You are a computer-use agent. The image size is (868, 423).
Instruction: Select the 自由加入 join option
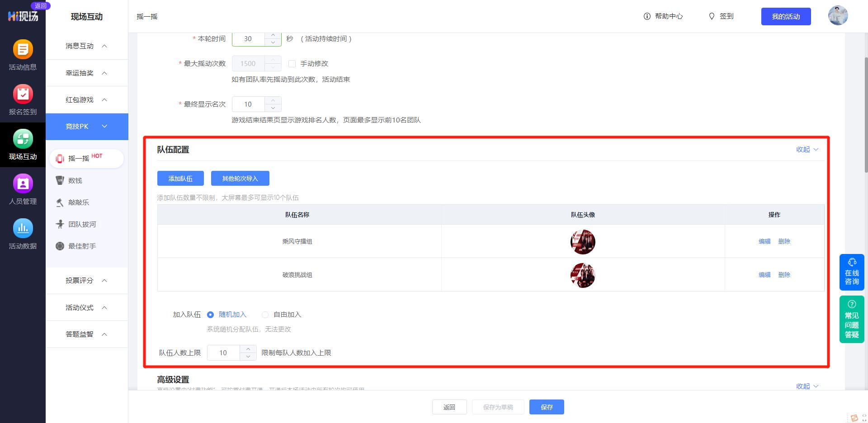(x=265, y=315)
